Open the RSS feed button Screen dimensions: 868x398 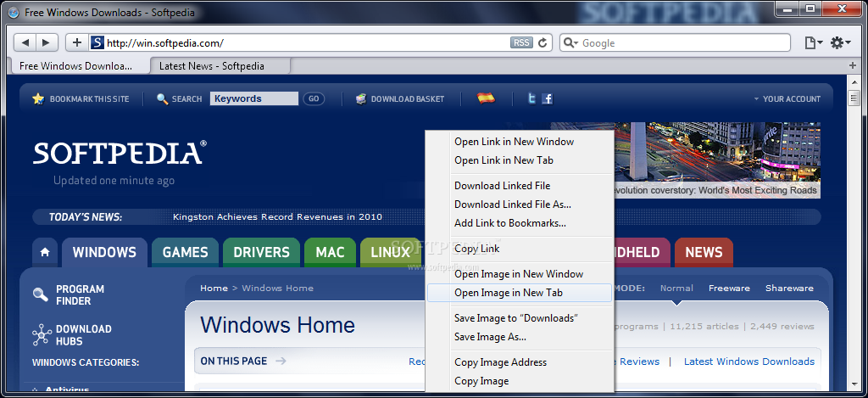coord(521,42)
